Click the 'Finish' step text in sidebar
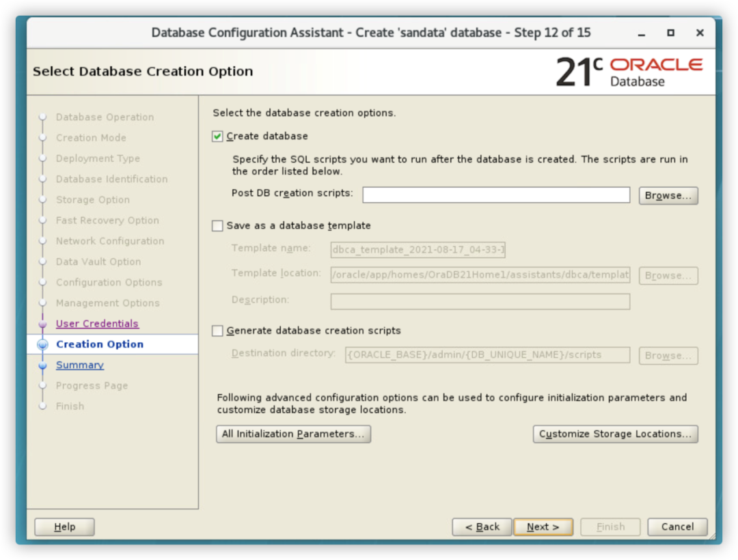 (70, 406)
